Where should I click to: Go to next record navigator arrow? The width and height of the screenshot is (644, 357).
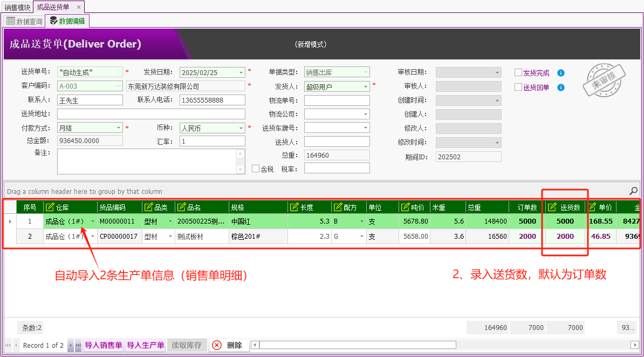(x=70, y=345)
